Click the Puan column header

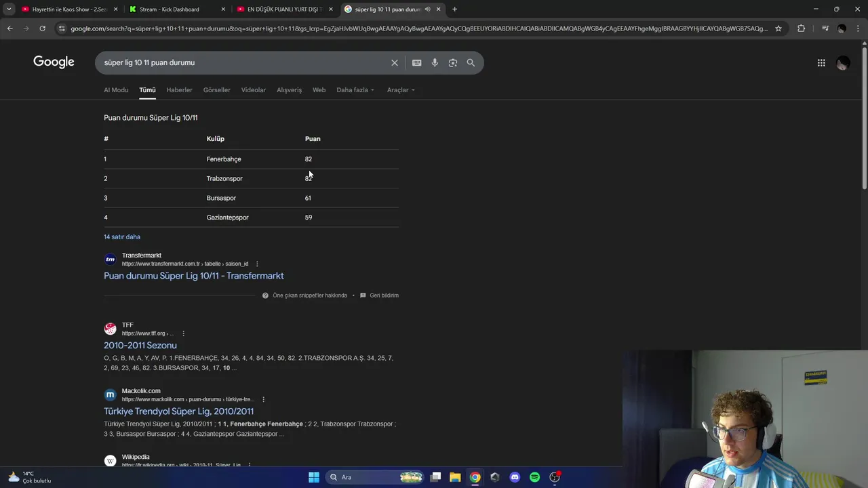313,139
